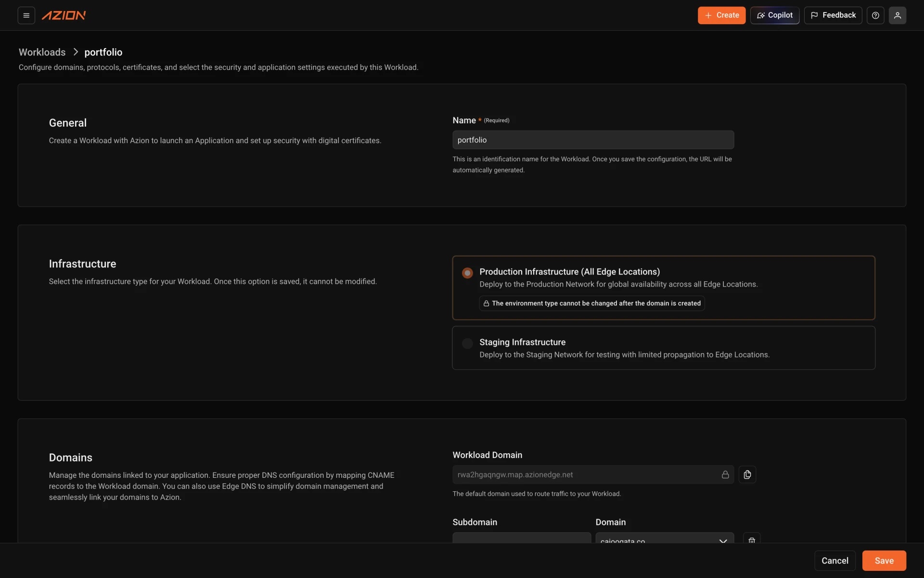Focus the Name input field

[x=593, y=140]
